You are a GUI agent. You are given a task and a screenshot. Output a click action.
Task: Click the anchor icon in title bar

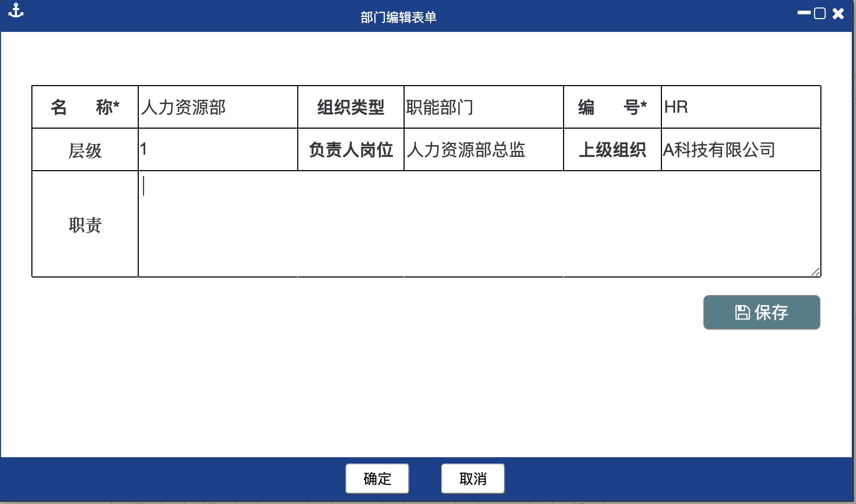pyautogui.click(x=16, y=11)
